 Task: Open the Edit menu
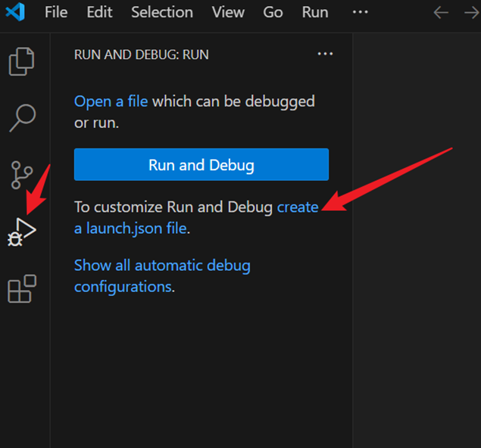pos(99,12)
